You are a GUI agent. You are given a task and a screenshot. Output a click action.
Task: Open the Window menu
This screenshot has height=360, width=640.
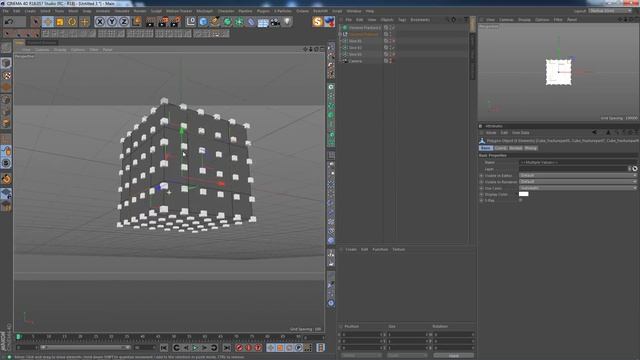click(354, 11)
